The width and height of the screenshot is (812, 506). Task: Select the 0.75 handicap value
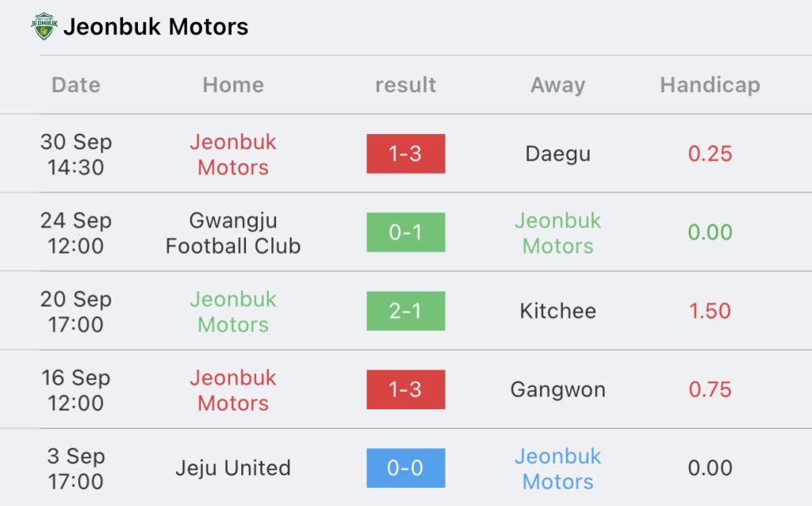tap(710, 389)
